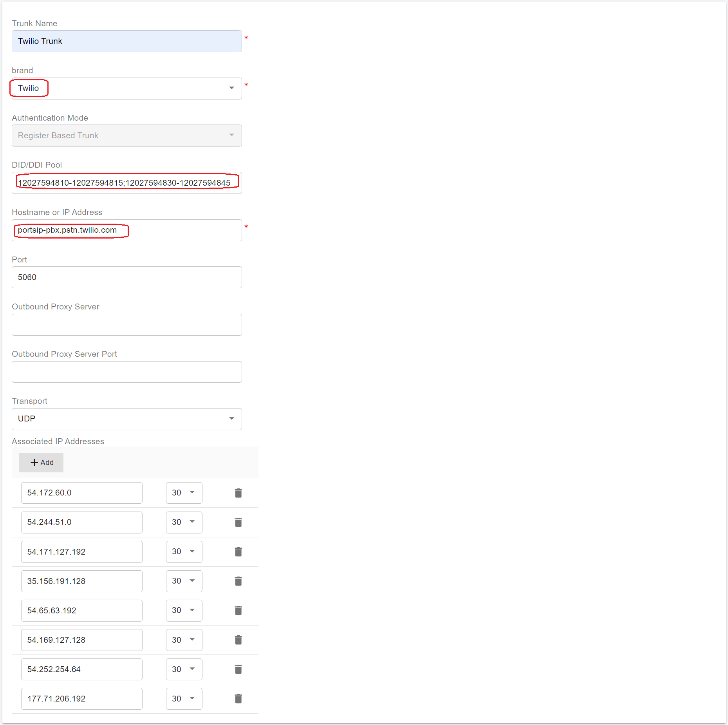Remove the 54.171.127.192 entry via trash icon

[x=238, y=551]
